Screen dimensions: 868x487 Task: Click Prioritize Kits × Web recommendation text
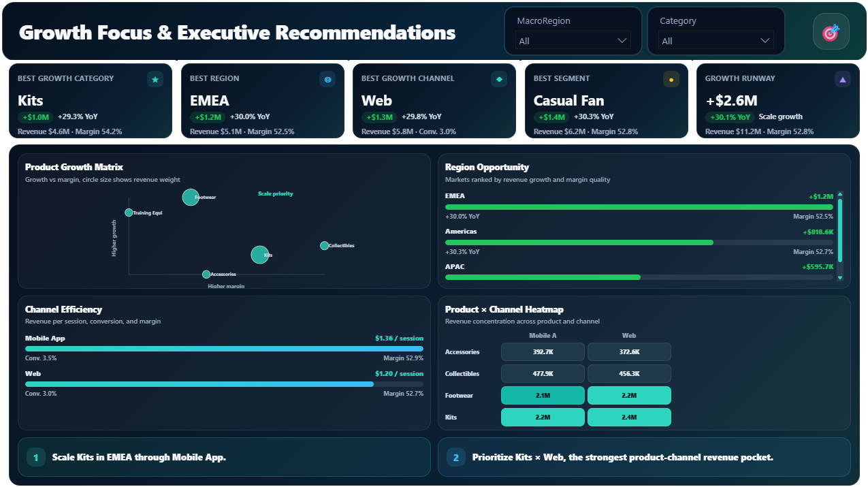click(623, 457)
